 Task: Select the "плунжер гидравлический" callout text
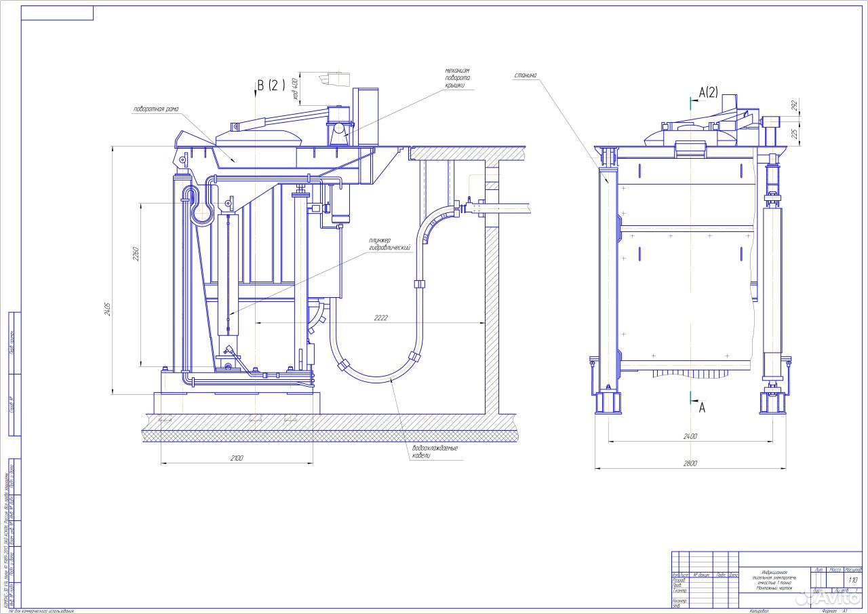(391, 244)
